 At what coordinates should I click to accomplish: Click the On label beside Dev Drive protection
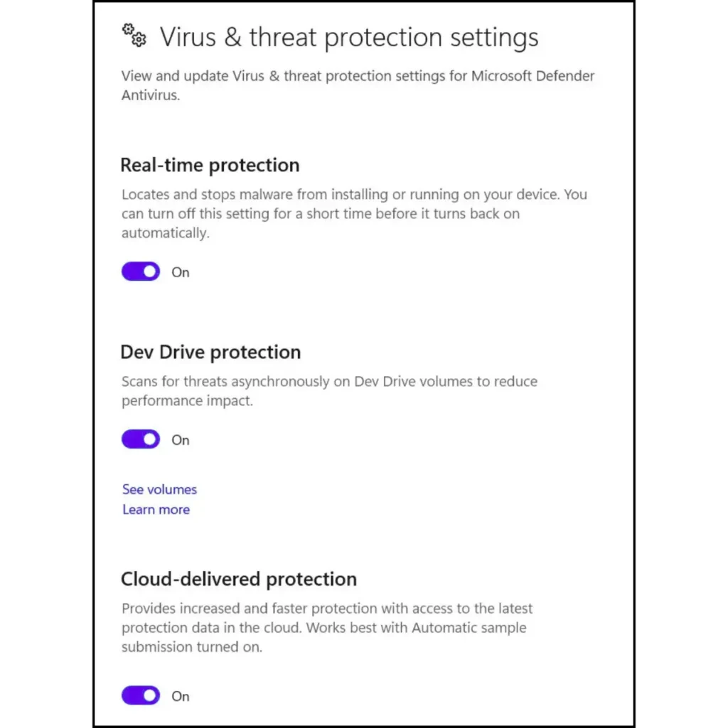(x=180, y=440)
